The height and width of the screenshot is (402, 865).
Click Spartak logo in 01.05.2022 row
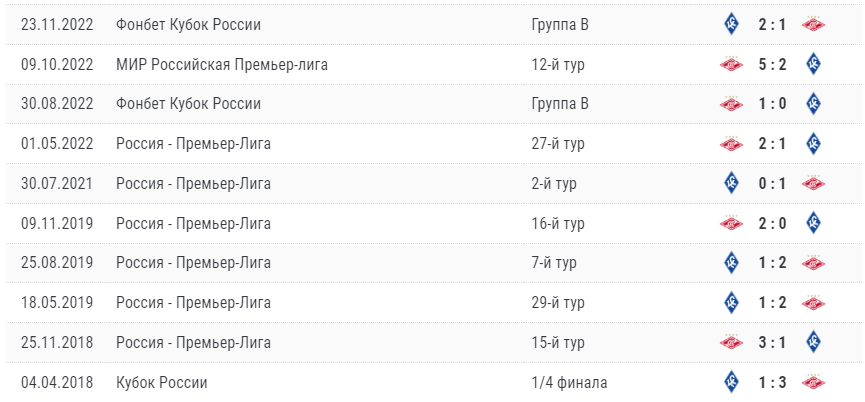(x=731, y=143)
